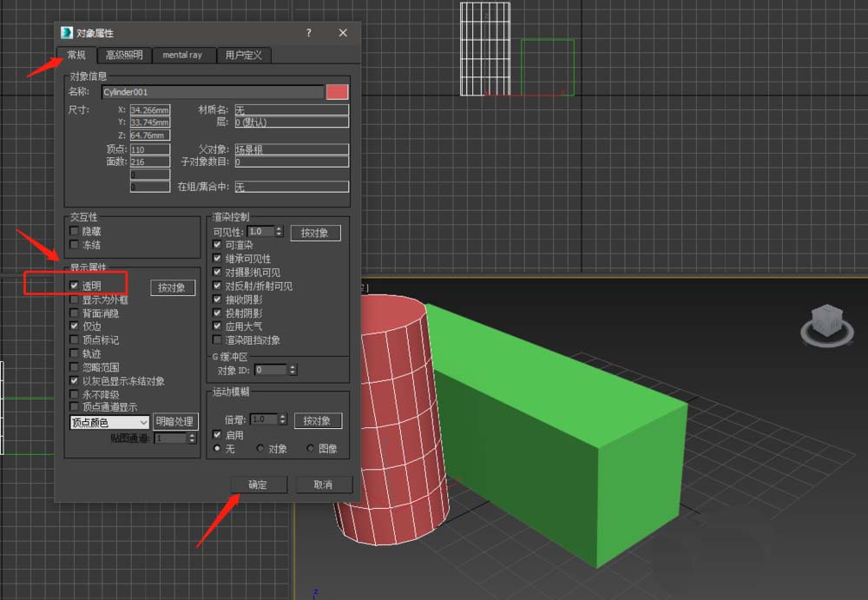Open the help question mark in dialog
Screen dimensions: 868x600
(309, 33)
